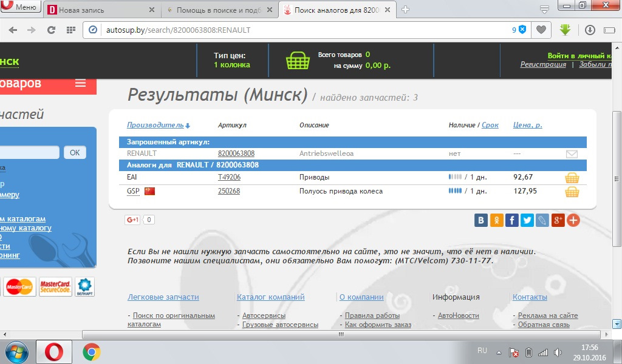Screen dimensions: 622x364
Task: Click the search input field
Action: [29, 152]
